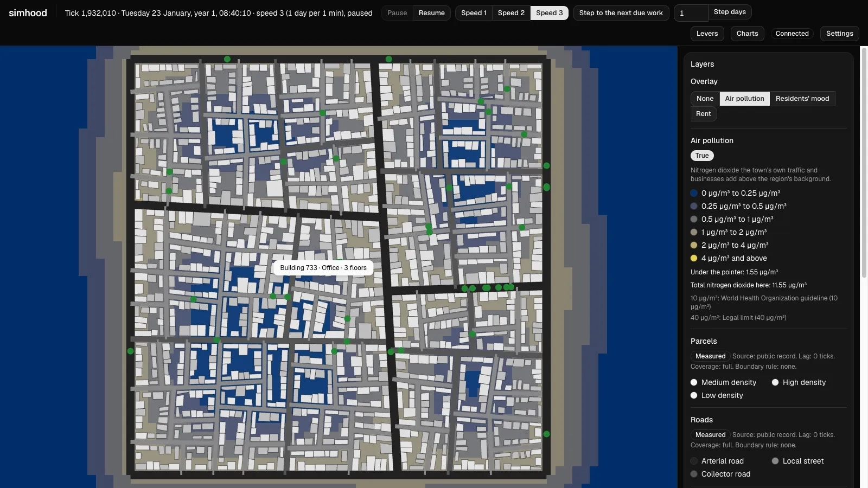Click the 'Legal limit (40 µg/m³)' line
The width and height of the screenshot is (868, 488).
(738, 318)
